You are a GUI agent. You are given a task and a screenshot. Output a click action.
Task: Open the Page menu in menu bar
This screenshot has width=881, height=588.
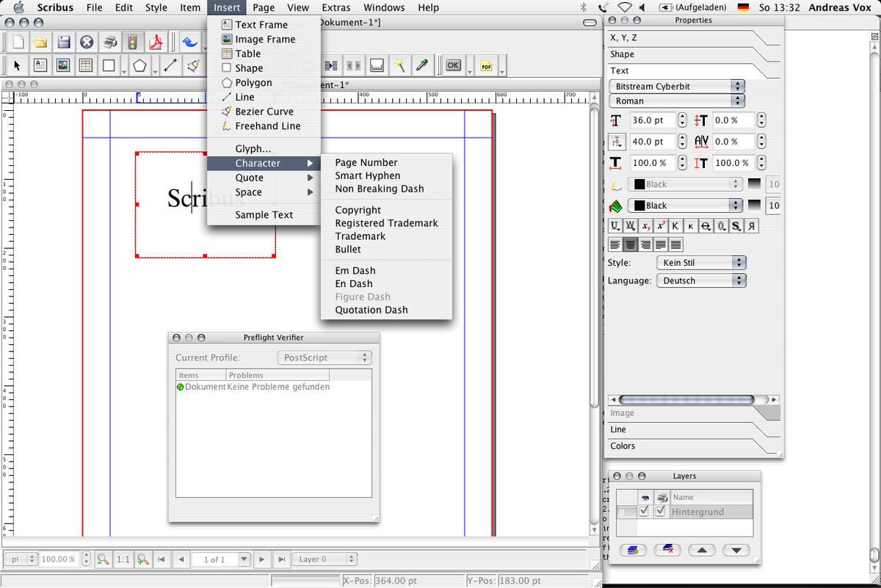(264, 7)
